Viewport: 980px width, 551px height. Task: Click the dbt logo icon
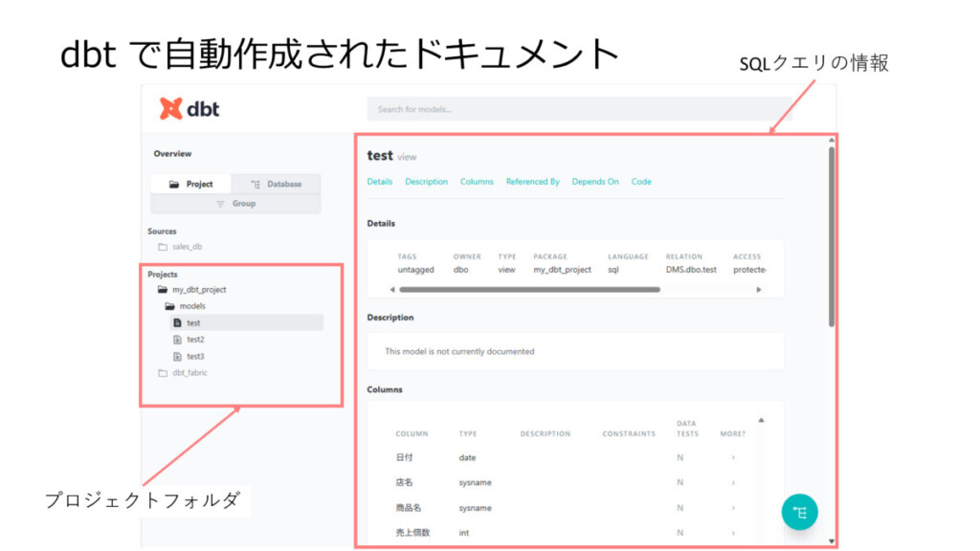[171, 109]
